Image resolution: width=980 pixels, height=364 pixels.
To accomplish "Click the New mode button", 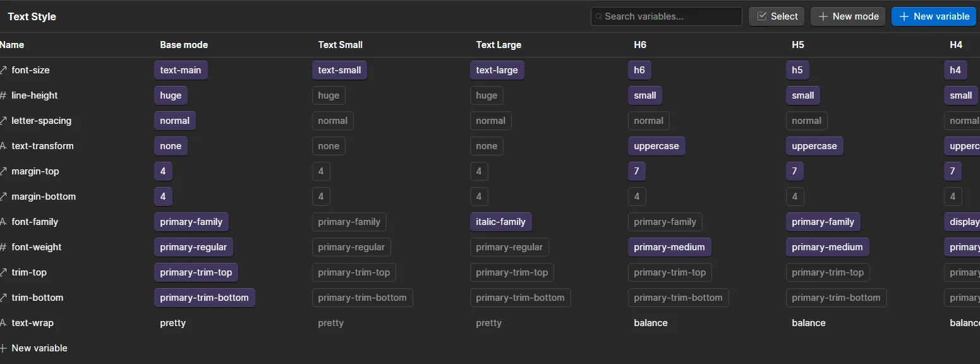I will tap(848, 16).
